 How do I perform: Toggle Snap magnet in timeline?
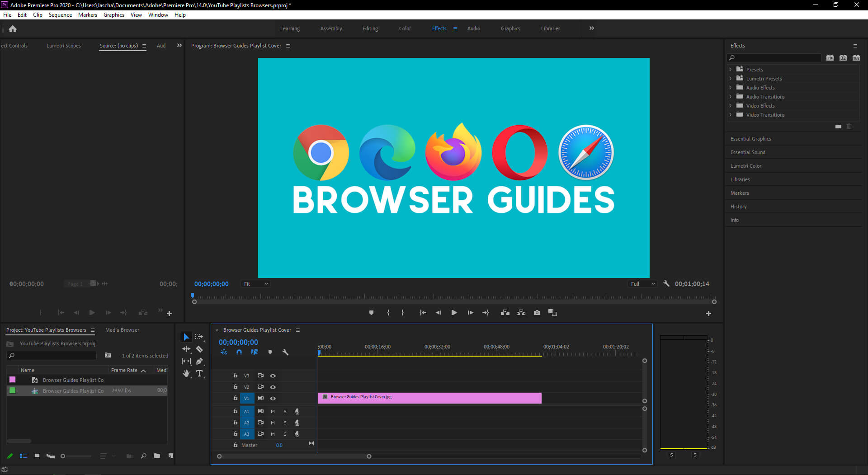coord(239,352)
